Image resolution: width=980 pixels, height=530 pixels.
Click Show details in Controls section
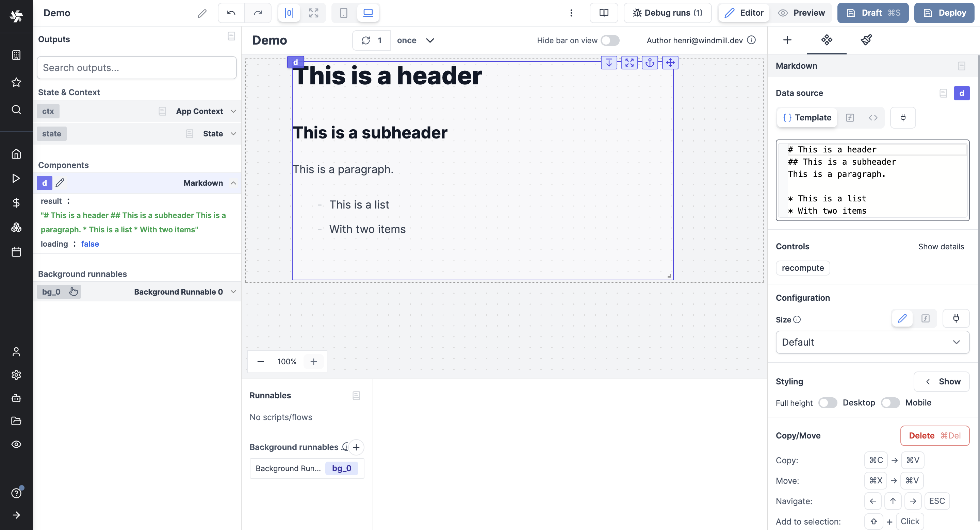tap(941, 246)
